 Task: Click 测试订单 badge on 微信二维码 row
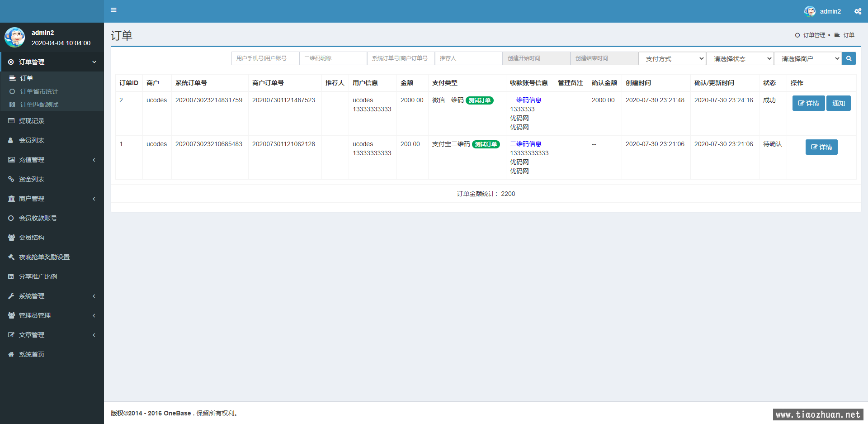point(480,100)
